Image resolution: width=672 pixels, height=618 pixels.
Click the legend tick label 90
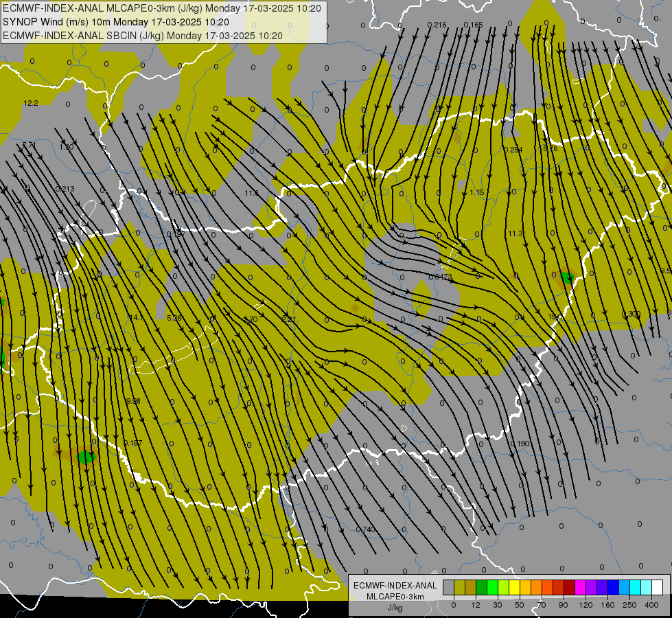[563, 605]
